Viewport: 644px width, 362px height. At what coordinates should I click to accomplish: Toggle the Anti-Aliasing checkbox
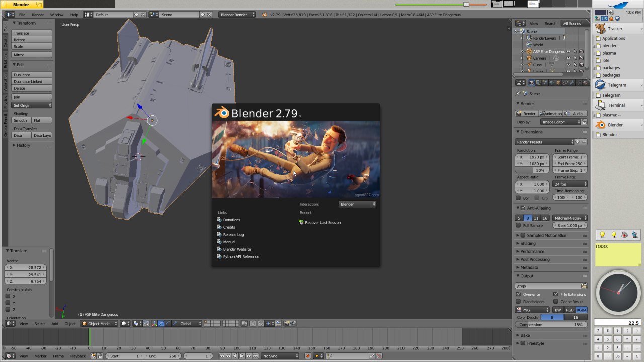pos(523,208)
